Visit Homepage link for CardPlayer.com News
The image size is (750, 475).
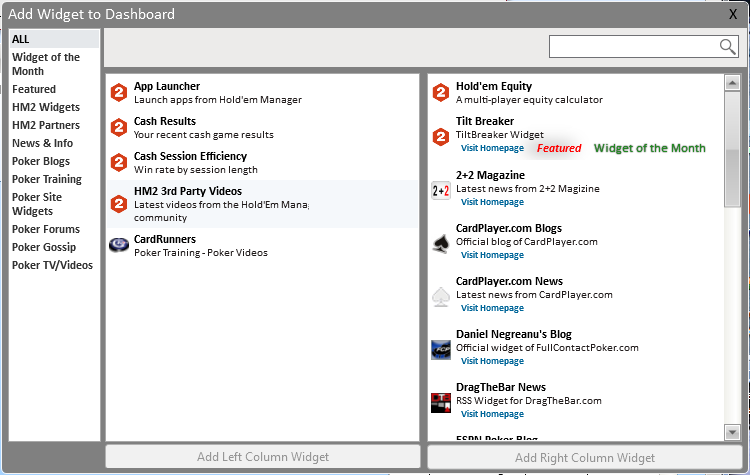point(492,308)
